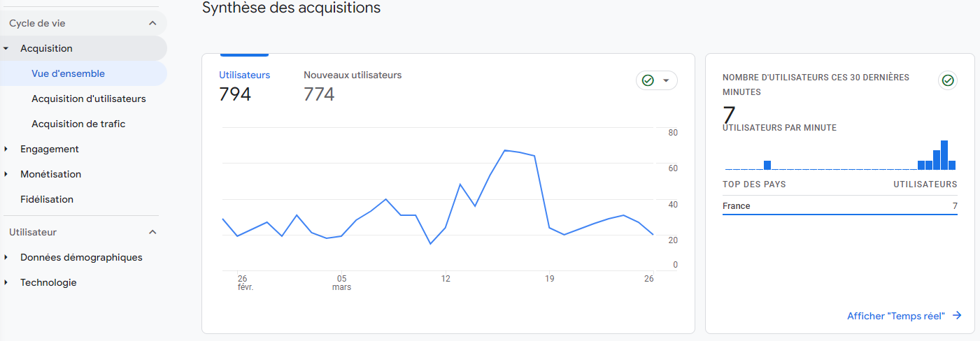Image resolution: width=980 pixels, height=341 pixels.
Task: Expand the Monétisation menu item
Action: point(6,174)
